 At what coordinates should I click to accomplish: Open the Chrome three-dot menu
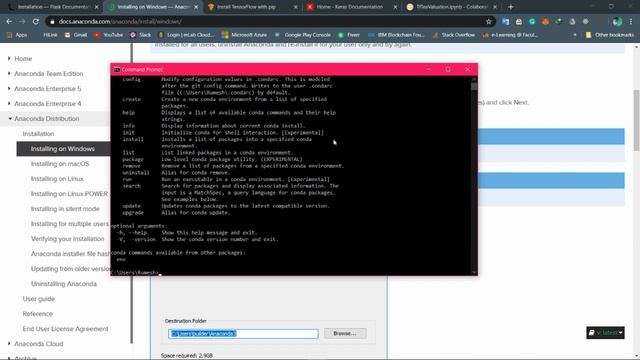click(x=631, y=21)
